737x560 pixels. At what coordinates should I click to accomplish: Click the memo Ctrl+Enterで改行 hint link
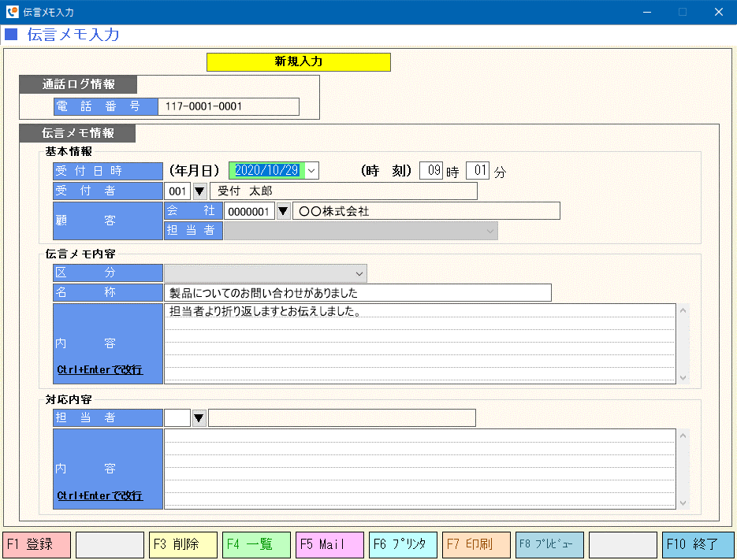(x=99, y=370)
